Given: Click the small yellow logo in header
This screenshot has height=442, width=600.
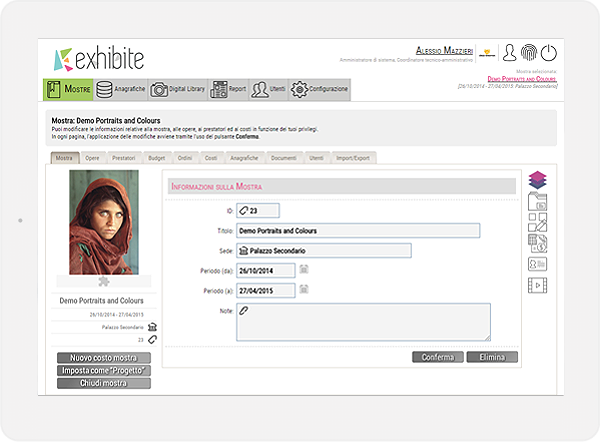Looking at the screenshot, I should click(487, 53).
